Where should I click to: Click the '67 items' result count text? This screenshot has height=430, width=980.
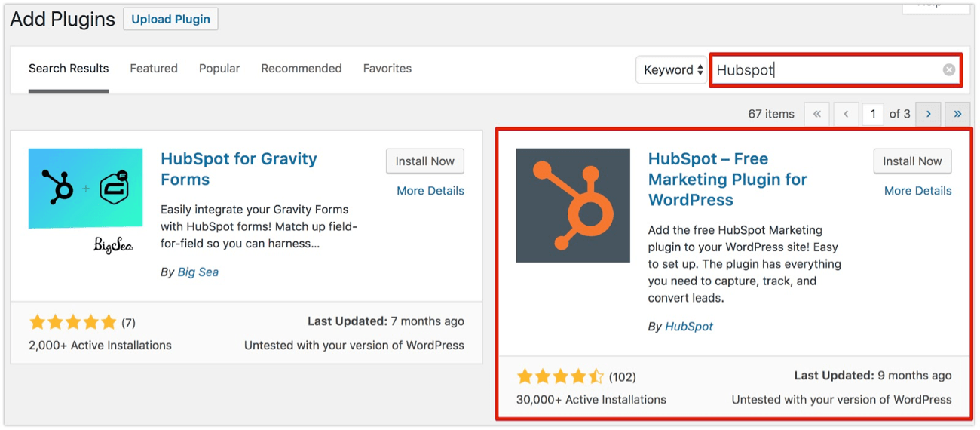point(771,114)
